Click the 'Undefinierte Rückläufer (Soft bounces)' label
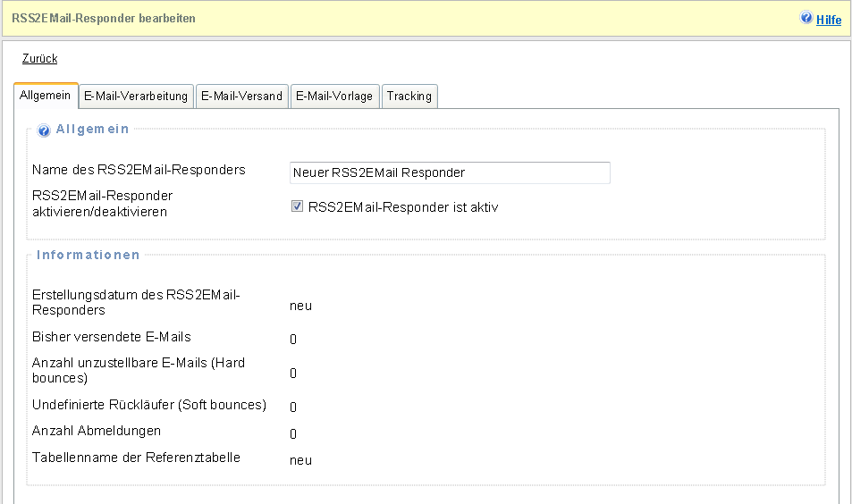 pyautogui.click(x=149, y=405)
